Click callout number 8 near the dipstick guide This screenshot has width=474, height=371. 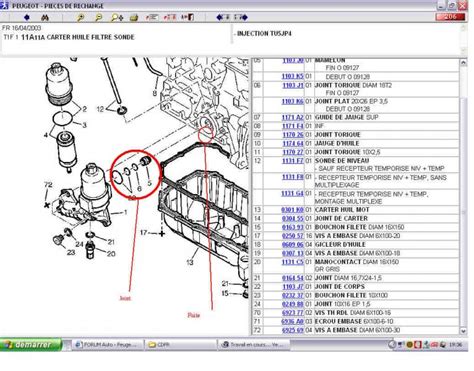coord(155,93)
